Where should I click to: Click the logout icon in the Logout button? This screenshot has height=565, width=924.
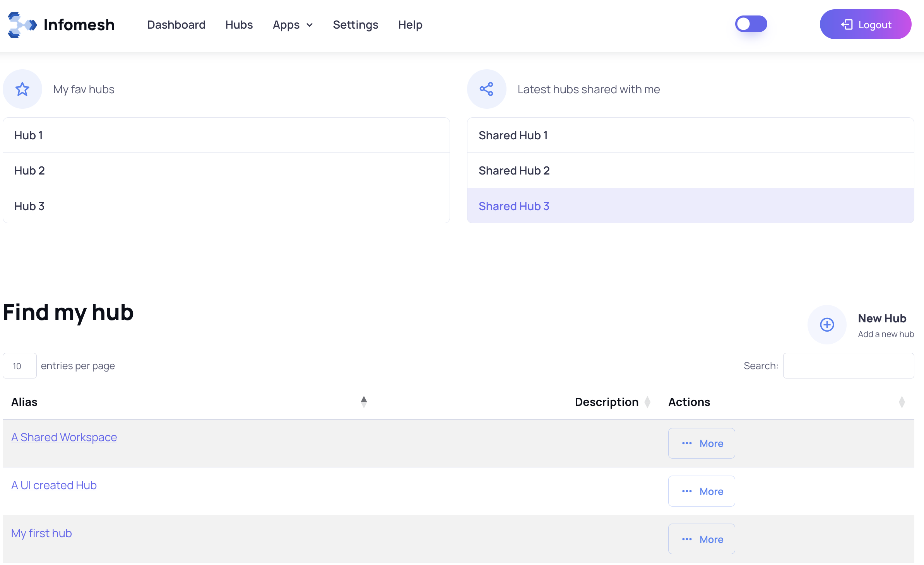pyautogui.click(x=847, y=24)
